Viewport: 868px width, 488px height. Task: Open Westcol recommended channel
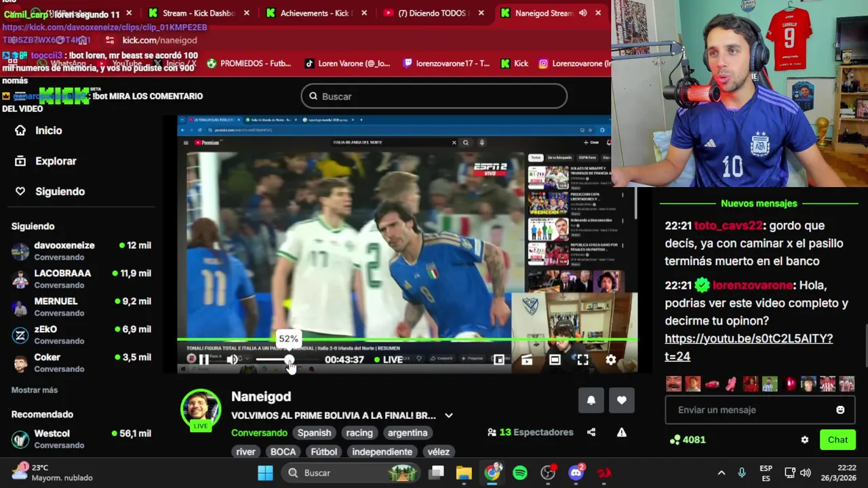(x=81, y=439)
